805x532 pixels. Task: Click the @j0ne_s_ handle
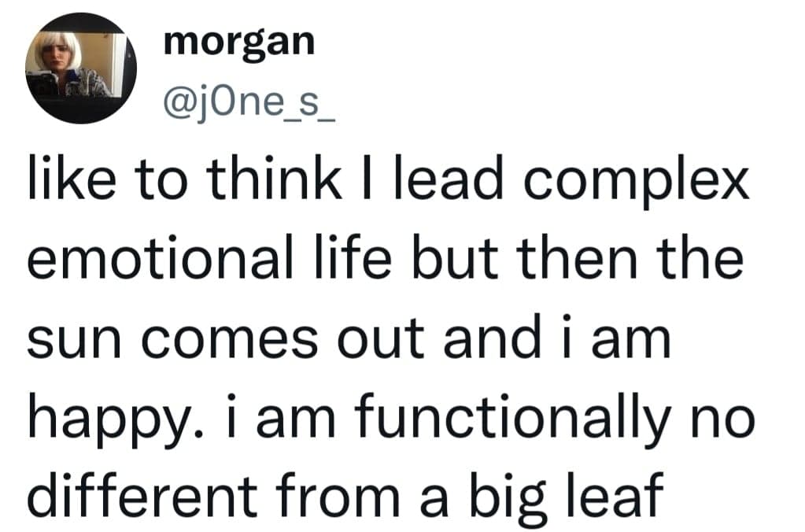249,102
